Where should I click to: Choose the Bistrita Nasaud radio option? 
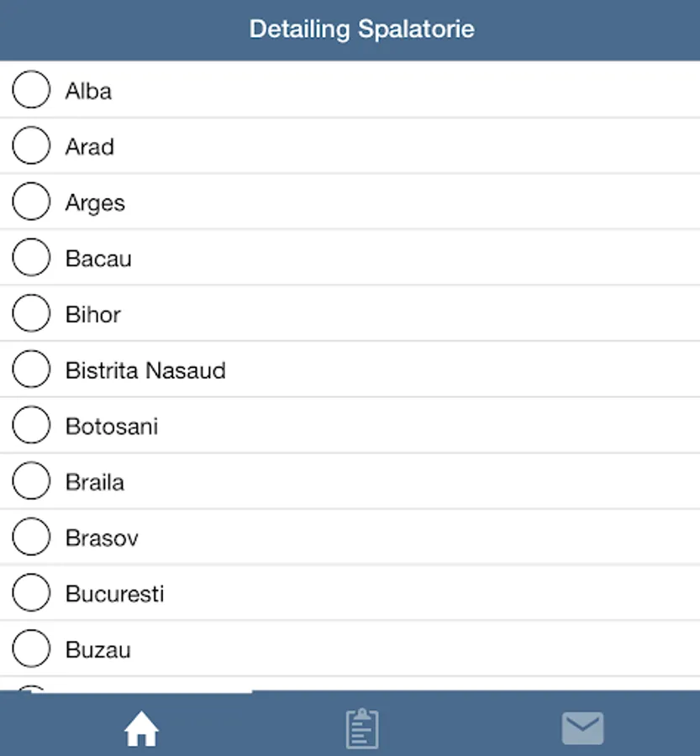pos(31,370)
